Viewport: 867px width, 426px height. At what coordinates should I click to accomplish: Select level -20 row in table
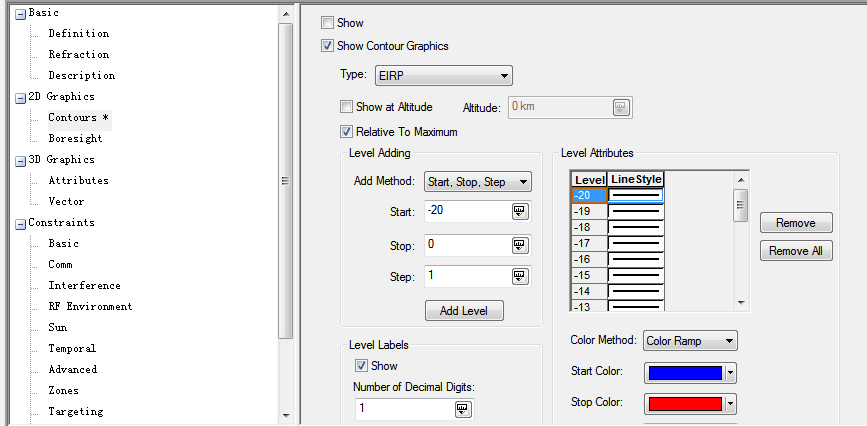(617, 195)
